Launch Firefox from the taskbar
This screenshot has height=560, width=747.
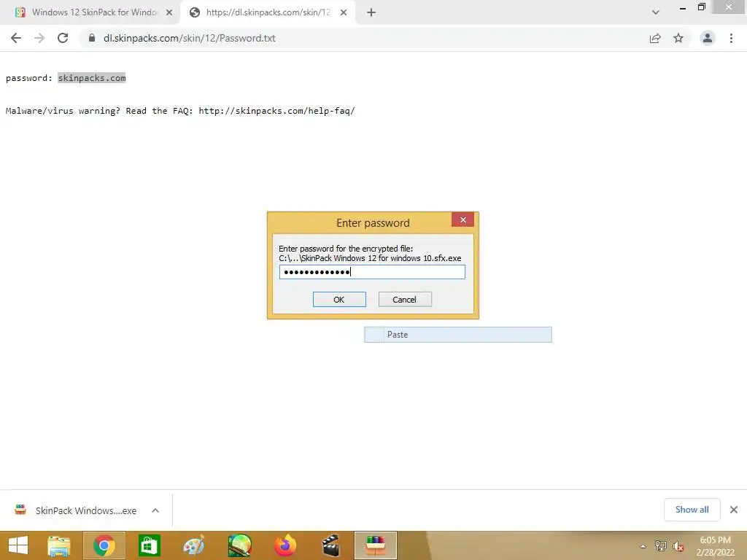285,545
